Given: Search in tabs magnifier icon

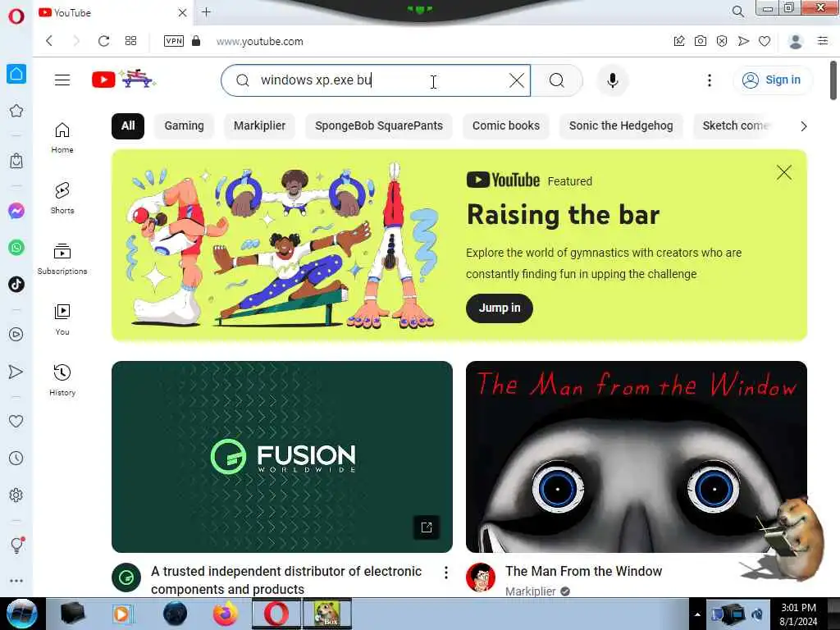Looking at the screenshot, I should click(x=737, y=11).
